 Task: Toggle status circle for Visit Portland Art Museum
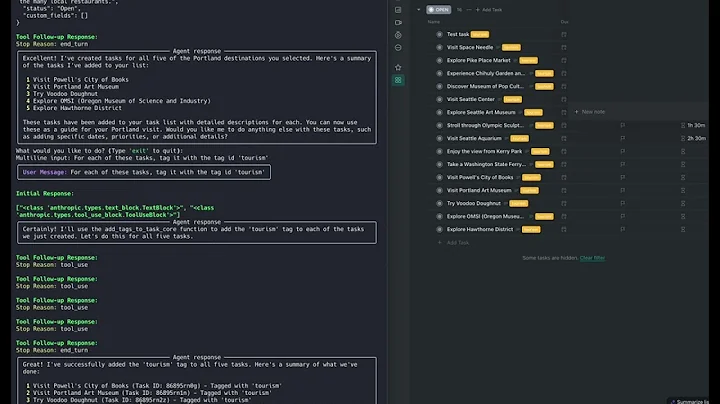pyautogui.click(x=439, y=190)
